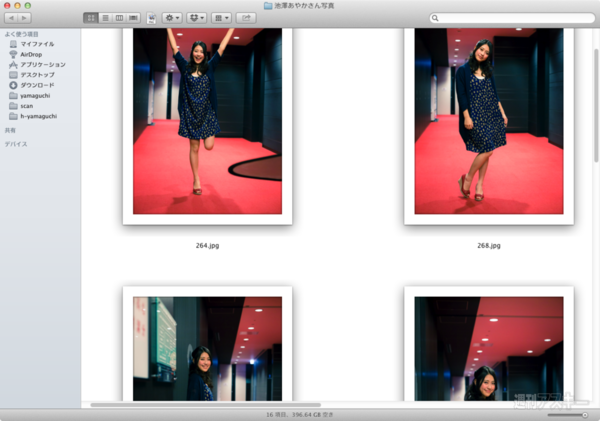The width and height of the screenshot is (600, 421).
Task: Click the アプリケーション sidebar icon
Action: tap(13, 65)
